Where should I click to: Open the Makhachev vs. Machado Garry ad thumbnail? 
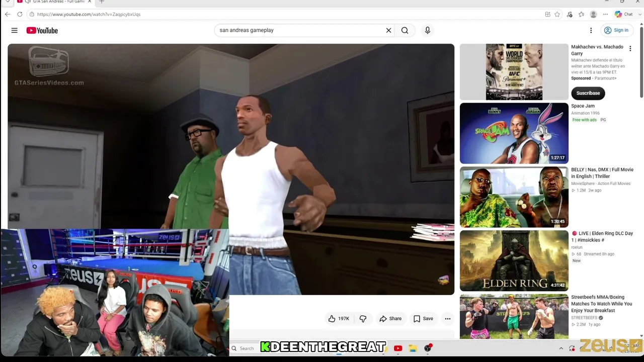click(x=514, y=72)
